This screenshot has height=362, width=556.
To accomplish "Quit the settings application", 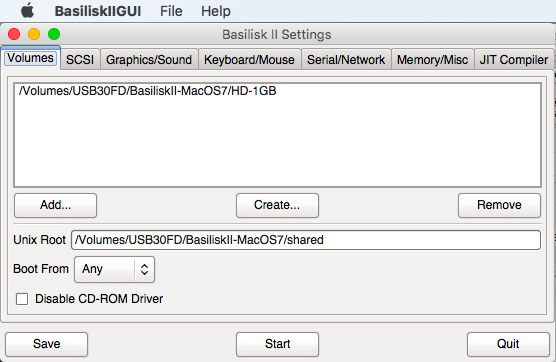I will (x=508, y=344).
